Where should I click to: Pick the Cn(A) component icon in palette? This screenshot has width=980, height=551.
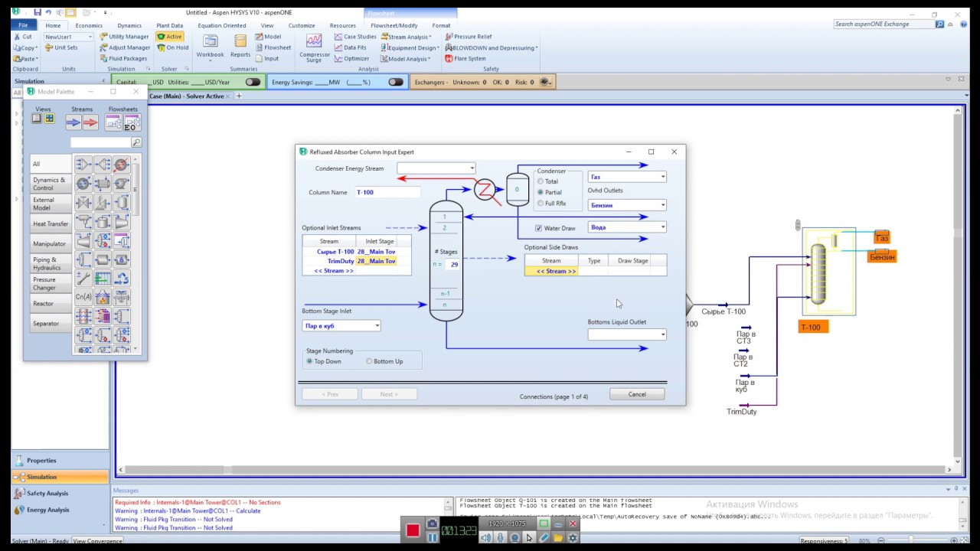83,297
